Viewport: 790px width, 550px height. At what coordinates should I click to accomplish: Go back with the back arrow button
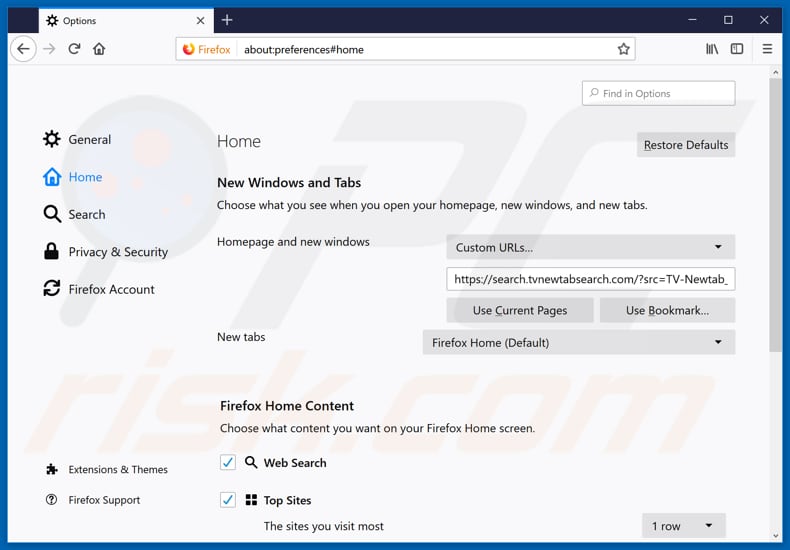click(x=23, y=49)
